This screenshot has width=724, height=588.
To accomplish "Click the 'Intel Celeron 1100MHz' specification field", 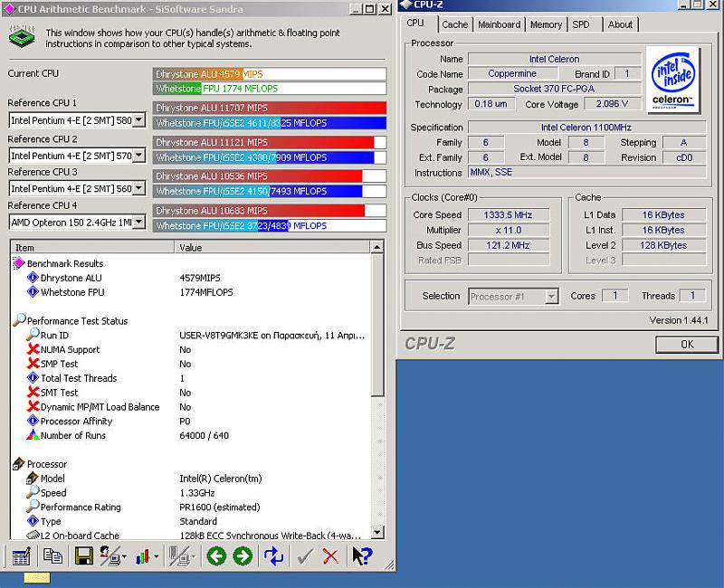I will tap(586, 127).
